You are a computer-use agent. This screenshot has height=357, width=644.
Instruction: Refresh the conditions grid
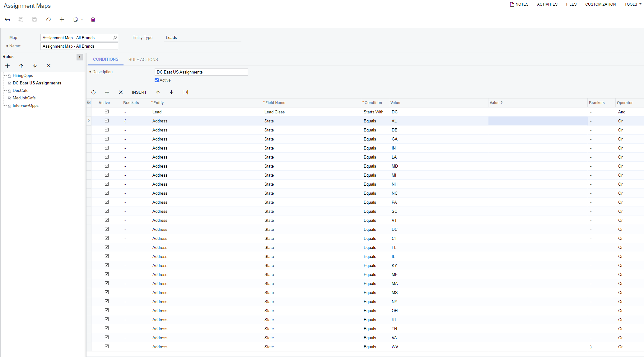[x=93, y=92]
